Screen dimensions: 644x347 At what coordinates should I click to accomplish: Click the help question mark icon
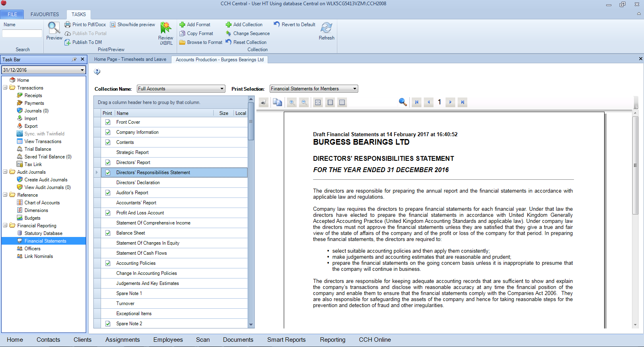click(x=97, y=72)
